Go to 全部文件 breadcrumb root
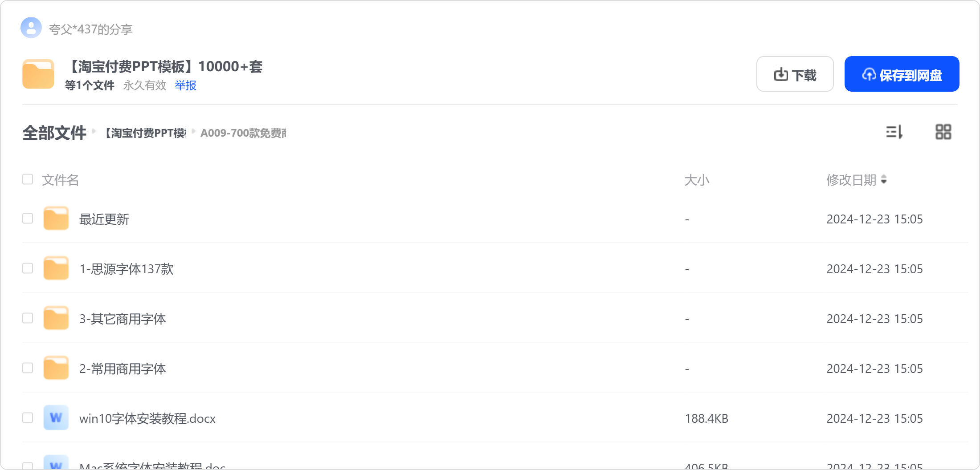This screenshot has width=980, height=470. coord(54,133)
